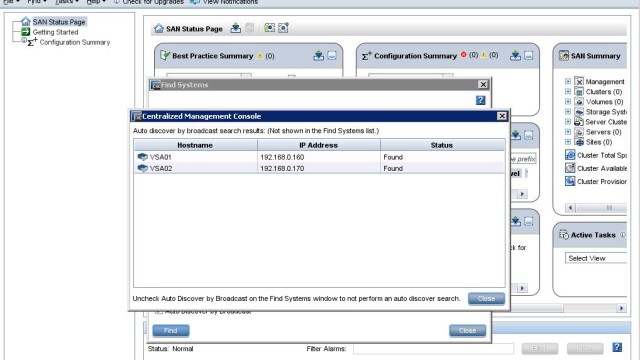The image size is (640, 360).
Task: Open the Select View dropdown
Action: point(596,258)
